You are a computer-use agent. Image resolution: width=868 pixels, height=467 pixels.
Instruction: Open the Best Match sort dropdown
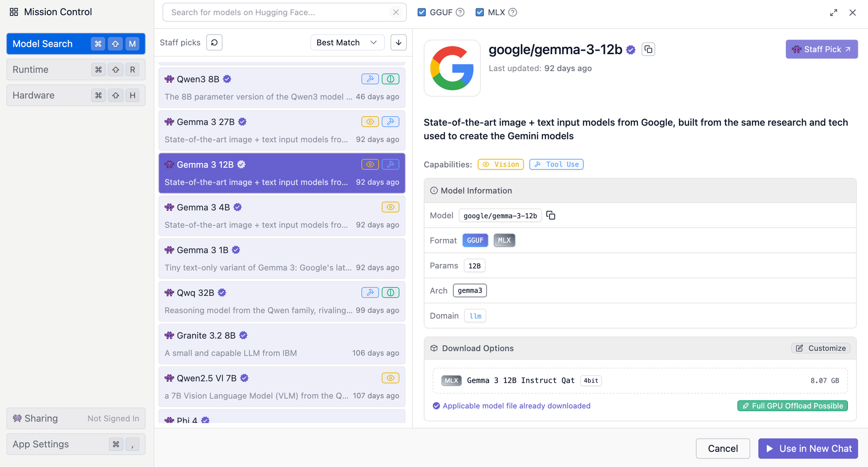pos(347,42)
